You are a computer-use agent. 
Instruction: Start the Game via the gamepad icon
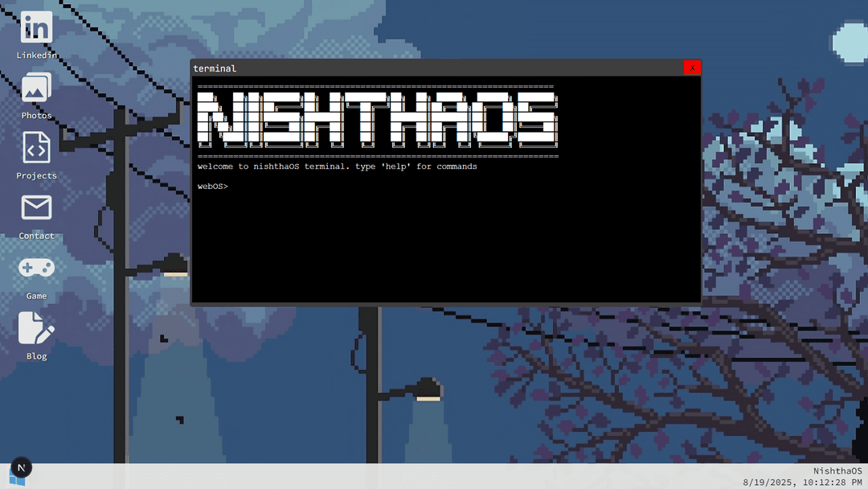click(x=35, y=268)
